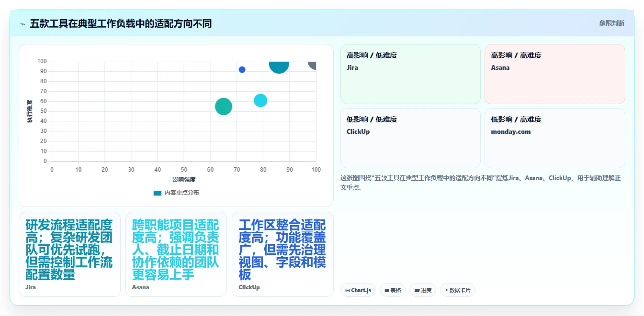Click the teal legend color box
This screenshot has height=316, width=644.
point(158,193)
